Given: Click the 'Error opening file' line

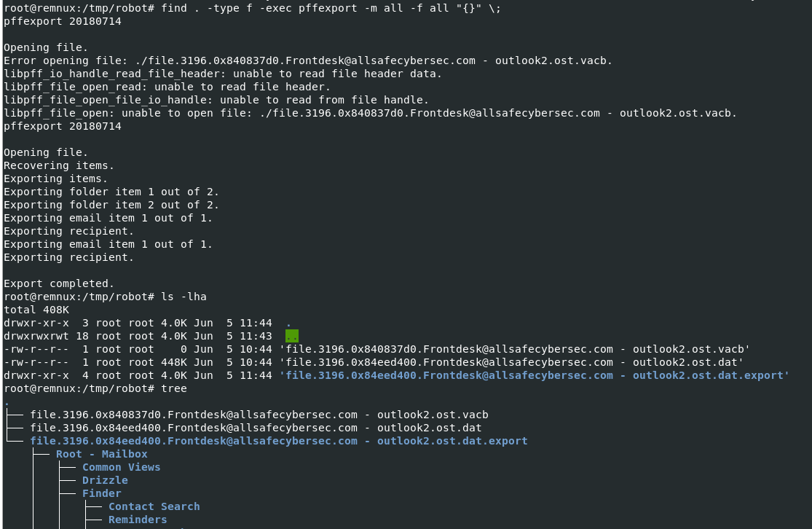Looking at the screenshot, I should point(308,60).
